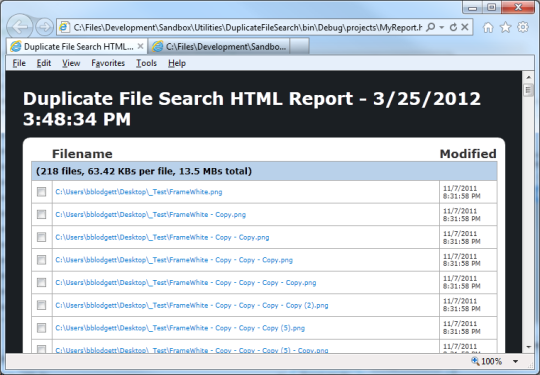Click scrollbar up arrow

coord(528,77)
